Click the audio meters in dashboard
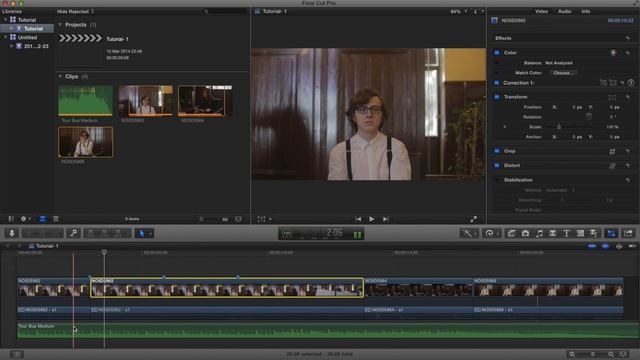 point(358,234)
